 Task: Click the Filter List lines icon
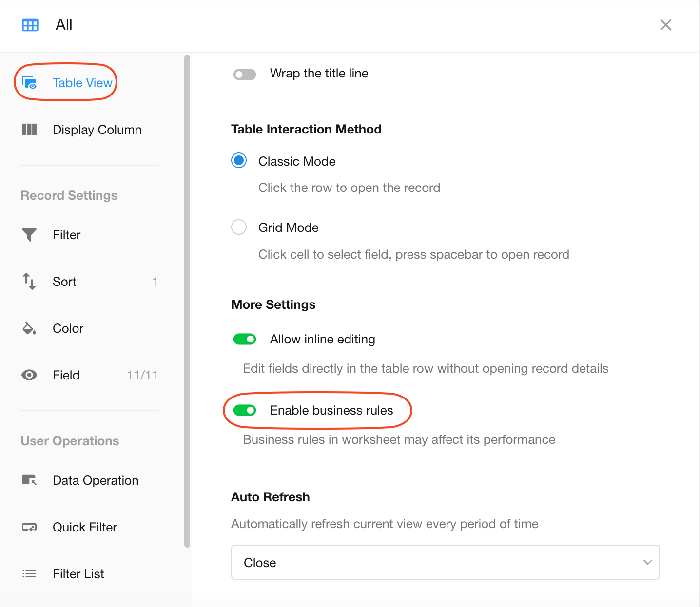coord(29,574)
